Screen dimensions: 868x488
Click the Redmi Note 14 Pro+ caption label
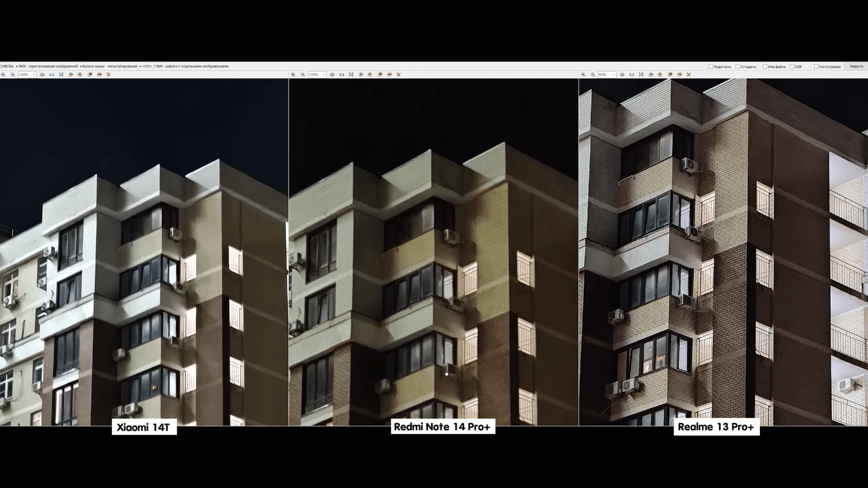442,427
